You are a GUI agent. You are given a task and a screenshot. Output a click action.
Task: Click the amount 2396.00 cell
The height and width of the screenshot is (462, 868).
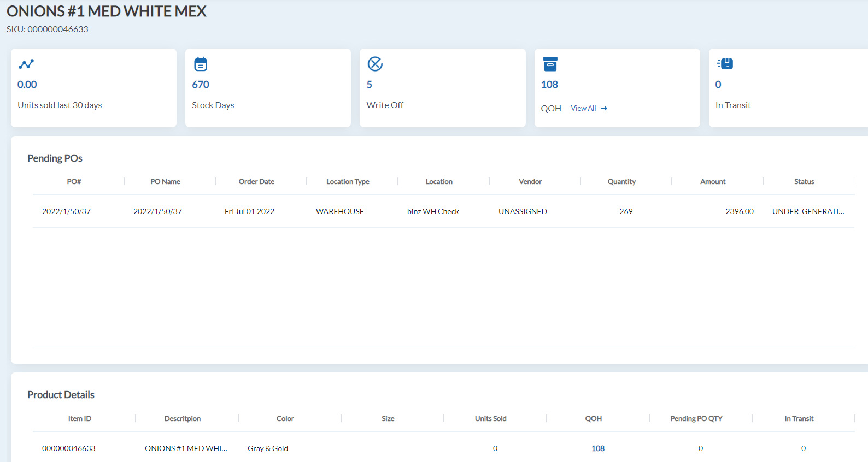[x=740, y=211]
